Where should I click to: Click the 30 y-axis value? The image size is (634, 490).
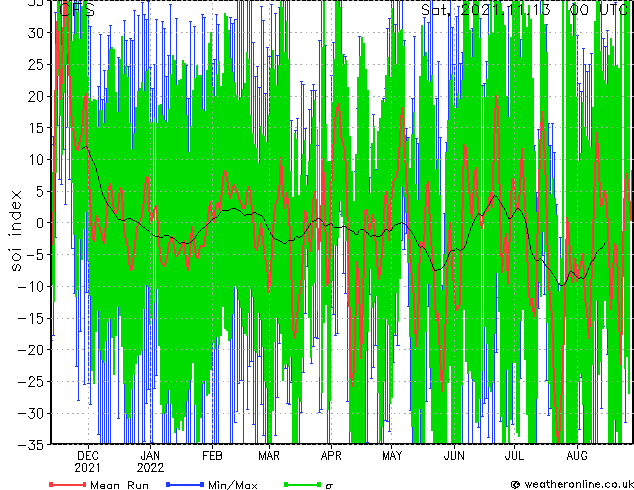36,33
